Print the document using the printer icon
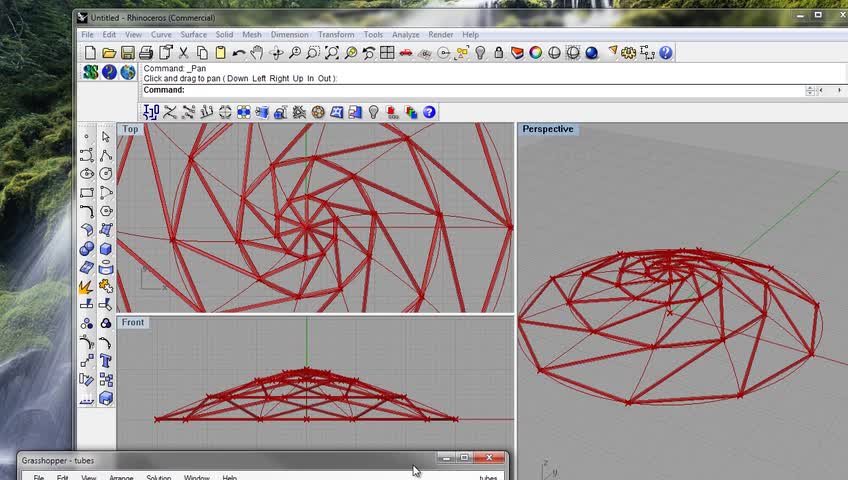The width and height of the screenshot is (848, 480). pos(146,52)
